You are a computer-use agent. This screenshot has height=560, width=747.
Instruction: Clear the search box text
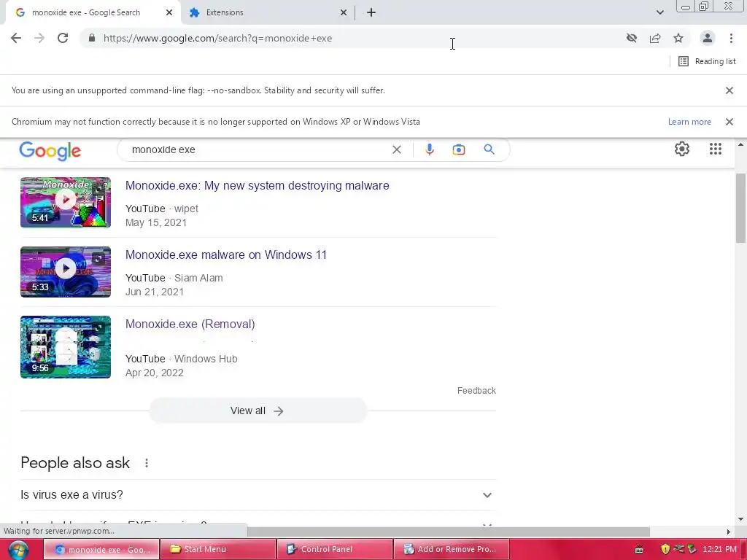(396, 149)
